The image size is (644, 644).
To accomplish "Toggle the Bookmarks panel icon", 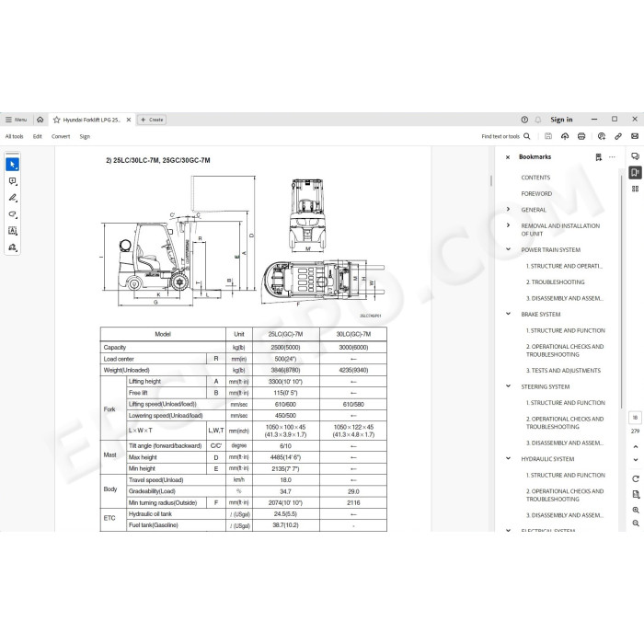I will [x=635, y=173].
